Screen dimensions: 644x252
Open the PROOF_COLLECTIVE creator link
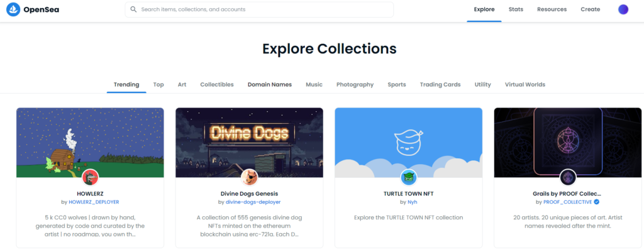point(568,202)
